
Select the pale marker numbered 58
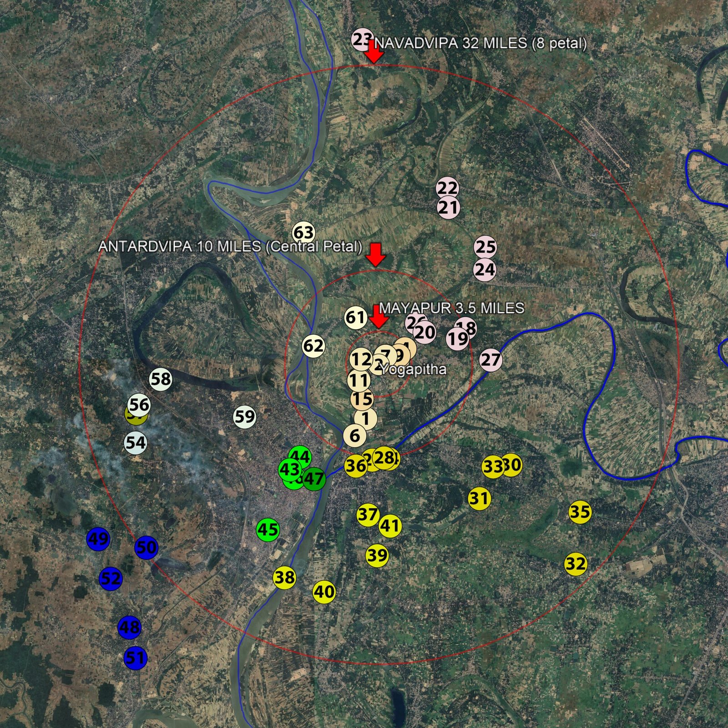[161, 379]
